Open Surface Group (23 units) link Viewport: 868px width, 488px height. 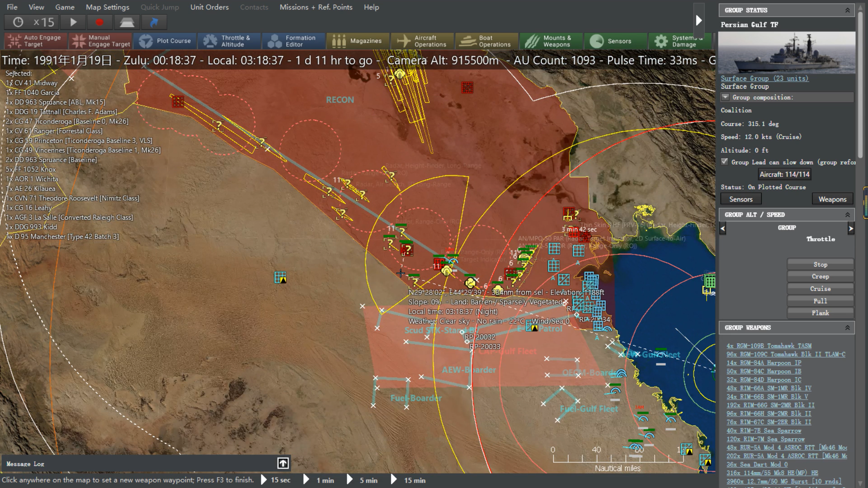(764, 78)
